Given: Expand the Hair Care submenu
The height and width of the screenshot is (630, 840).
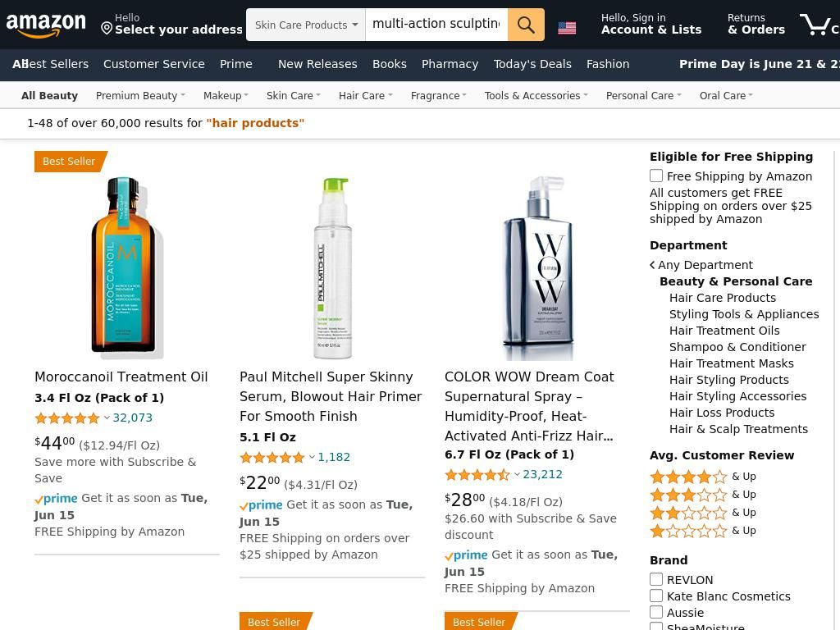Looking at the screenshot, I should pos(366,95).
